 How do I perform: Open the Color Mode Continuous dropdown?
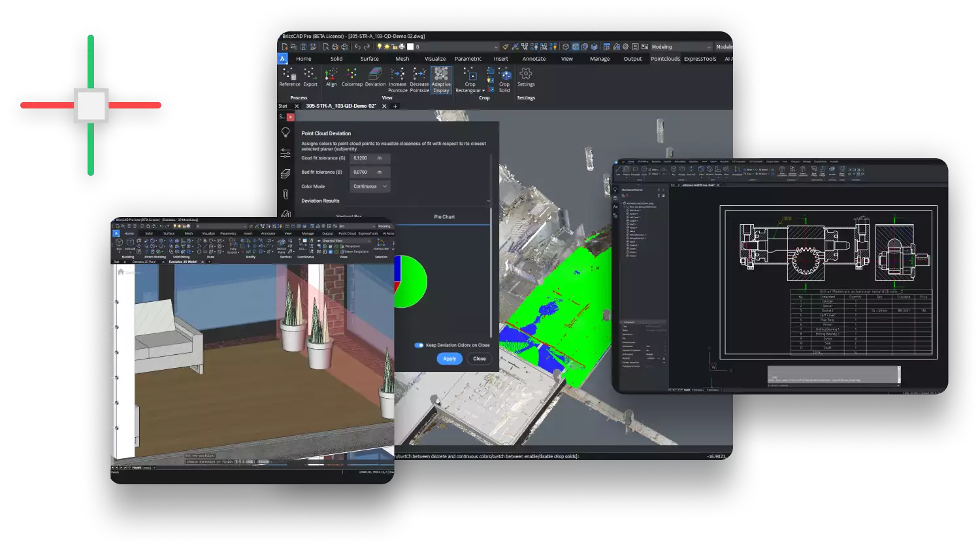pos(370,186)
